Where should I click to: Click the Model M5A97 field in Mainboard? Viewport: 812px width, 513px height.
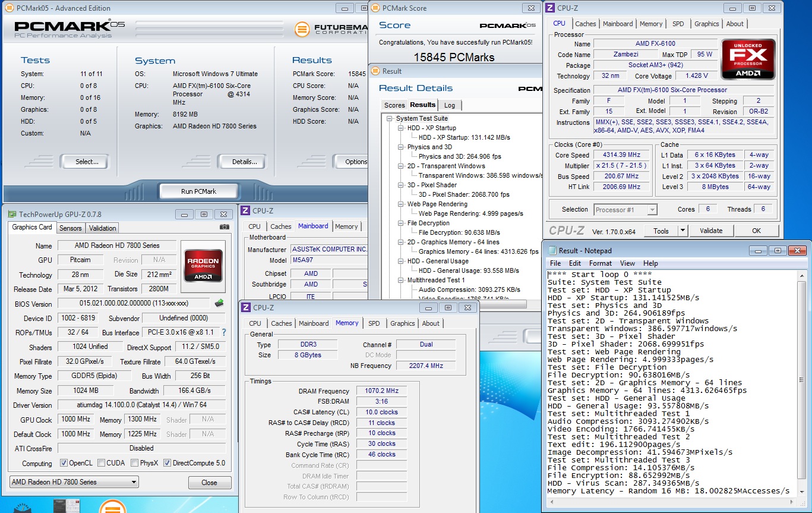pos(328,260)
